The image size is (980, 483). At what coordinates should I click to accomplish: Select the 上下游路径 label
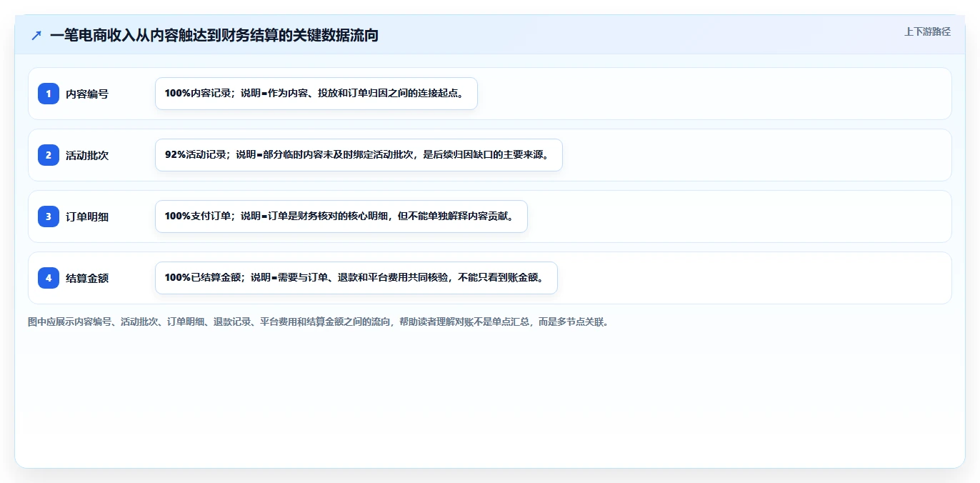927,31
